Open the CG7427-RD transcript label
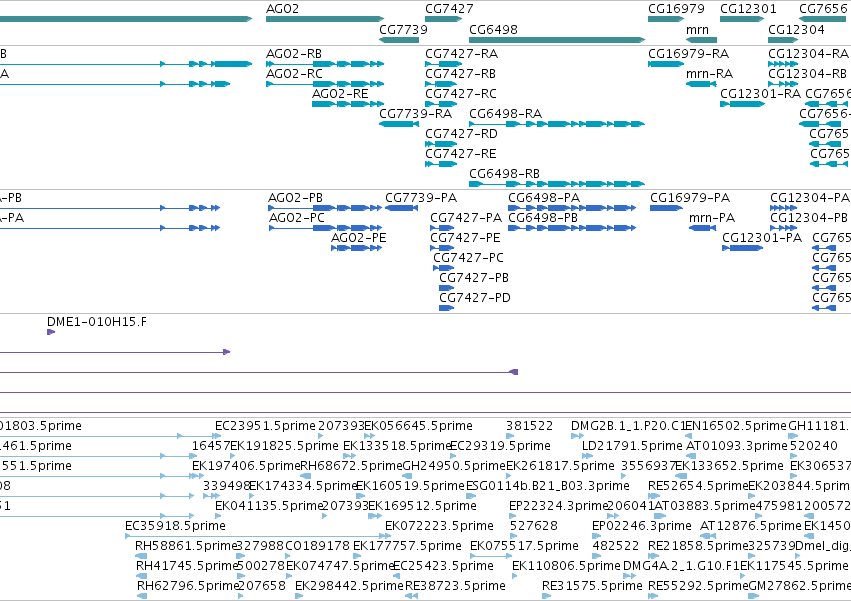The height and width of the screenshot is (601, 851). pyautogui.click(x=461, y=134)
